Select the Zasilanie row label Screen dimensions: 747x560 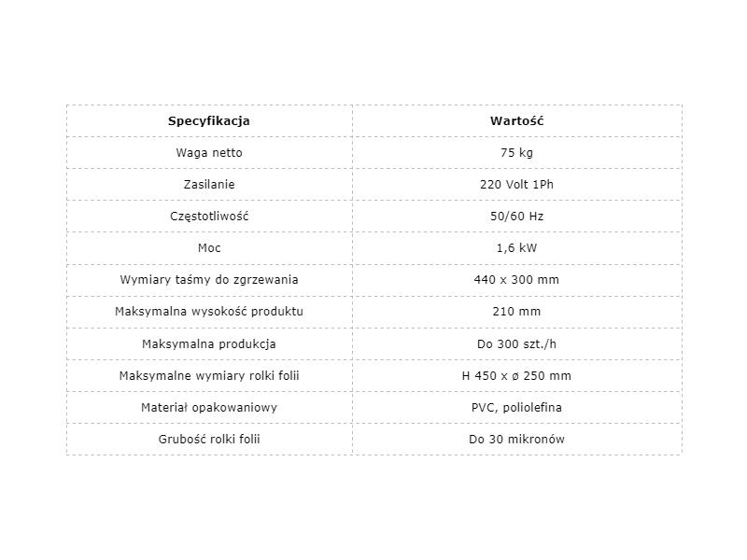[x=209, y=184]
